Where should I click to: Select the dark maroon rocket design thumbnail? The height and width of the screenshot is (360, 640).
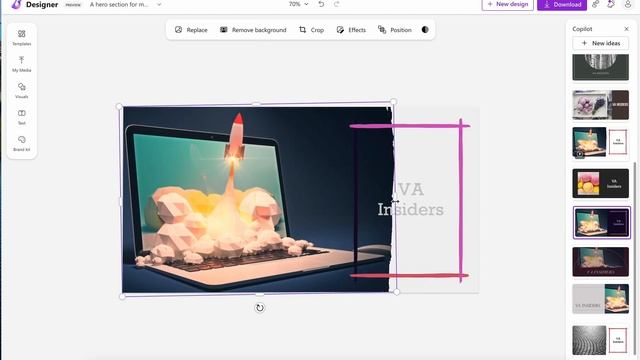coord(600,262)
